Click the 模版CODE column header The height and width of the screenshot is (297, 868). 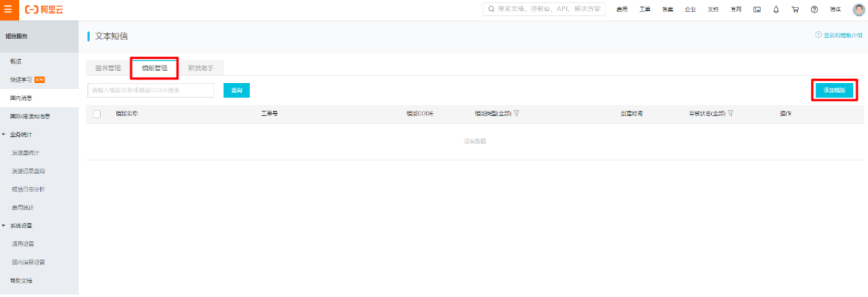[420, 114]
